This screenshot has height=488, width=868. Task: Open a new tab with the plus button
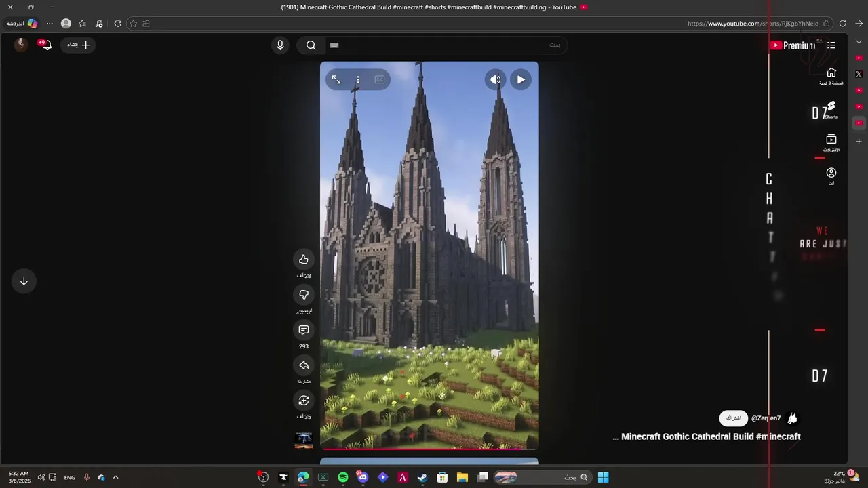[x=859, y=141]
